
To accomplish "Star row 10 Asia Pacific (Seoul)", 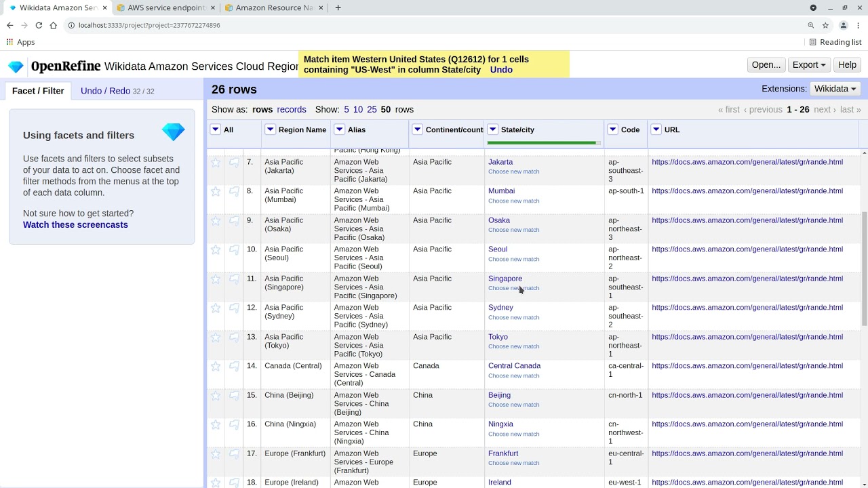I will (216, 250).
